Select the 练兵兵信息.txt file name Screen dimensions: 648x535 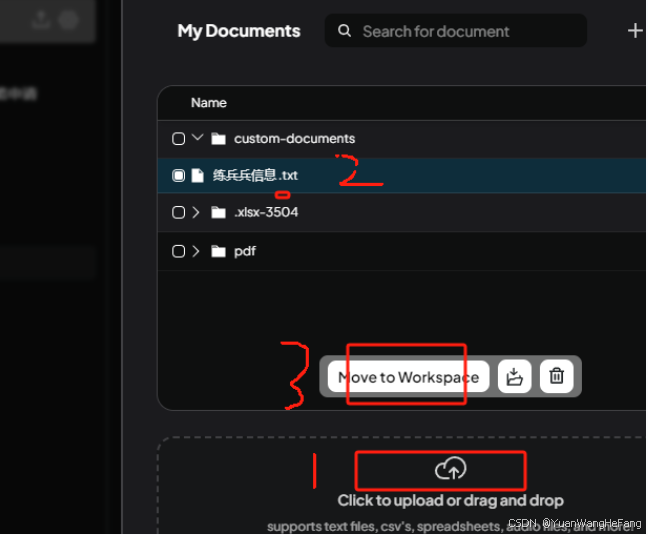(255, 176)
